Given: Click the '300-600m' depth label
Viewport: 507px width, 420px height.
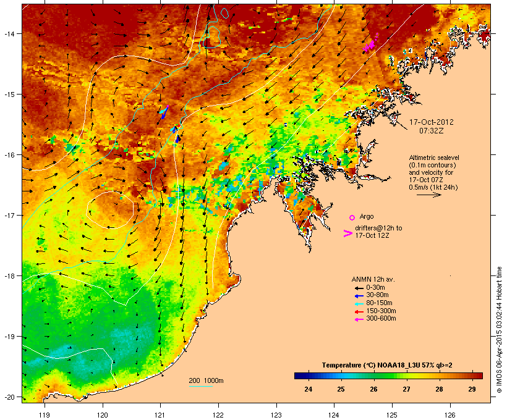Looking at the screenshot, I should [x=381, y=319].
